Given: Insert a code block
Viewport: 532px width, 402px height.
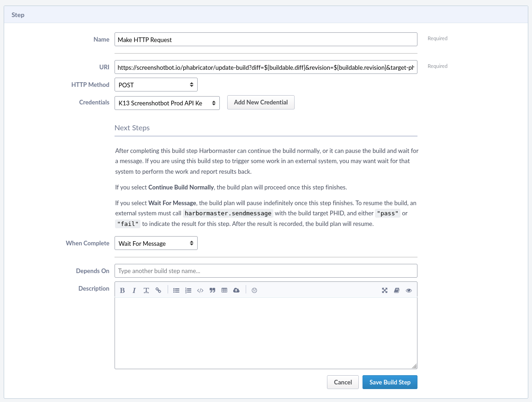Looking at the screenshot, I should [x=200, y=290].
